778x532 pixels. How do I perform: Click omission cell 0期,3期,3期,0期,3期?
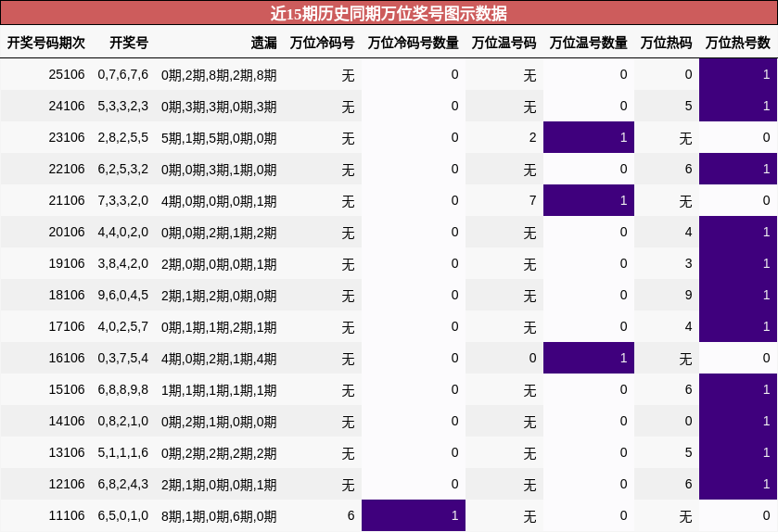219,106
